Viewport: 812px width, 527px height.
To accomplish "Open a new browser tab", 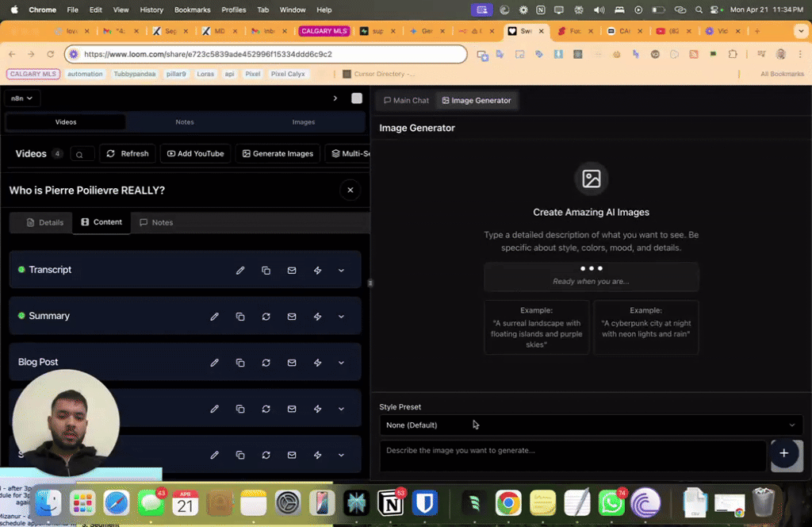I will [x=757, y=31].
